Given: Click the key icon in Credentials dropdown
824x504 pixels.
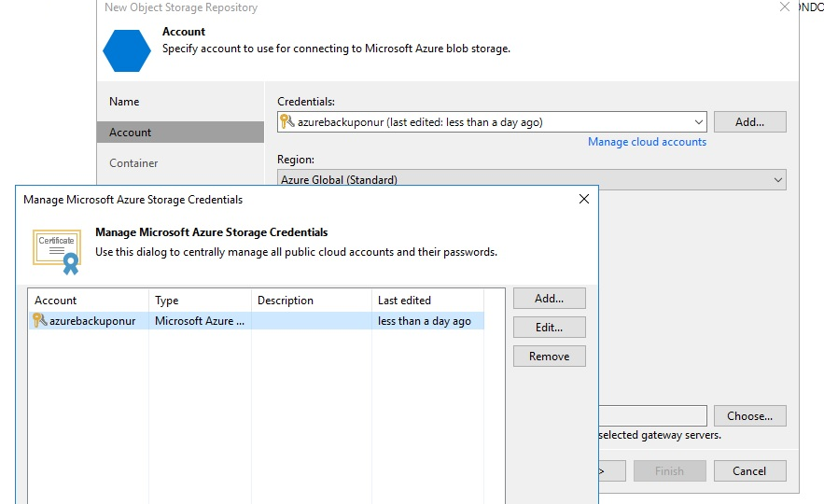Looking at the screenshot, I should click(x=286, y=122).
